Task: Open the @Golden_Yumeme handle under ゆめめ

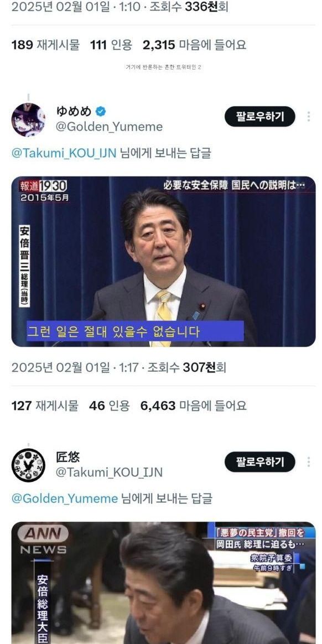Action: click(109, 127)
